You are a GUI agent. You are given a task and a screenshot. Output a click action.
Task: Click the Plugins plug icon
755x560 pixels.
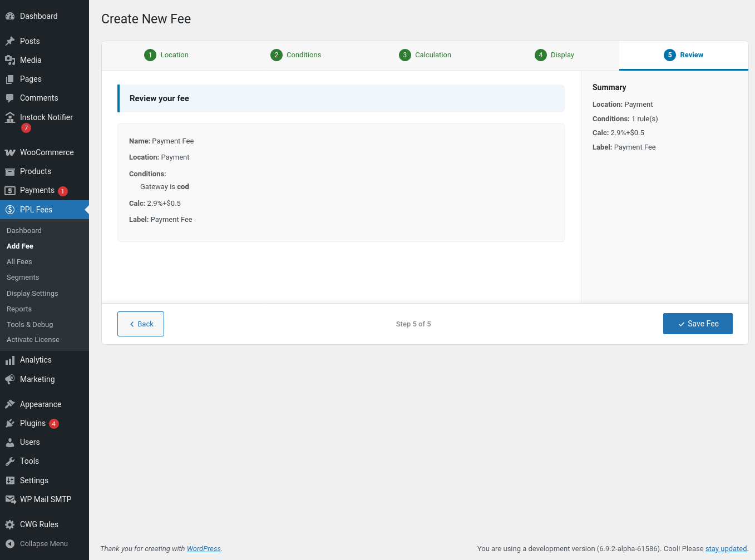pos(10,423)
